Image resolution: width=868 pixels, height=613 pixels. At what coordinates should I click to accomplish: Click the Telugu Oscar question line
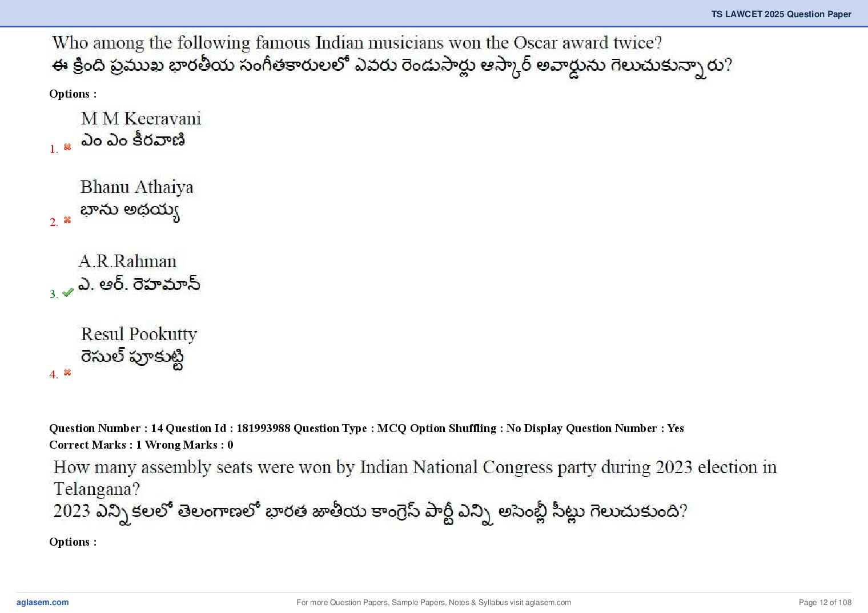click(392, 67)
